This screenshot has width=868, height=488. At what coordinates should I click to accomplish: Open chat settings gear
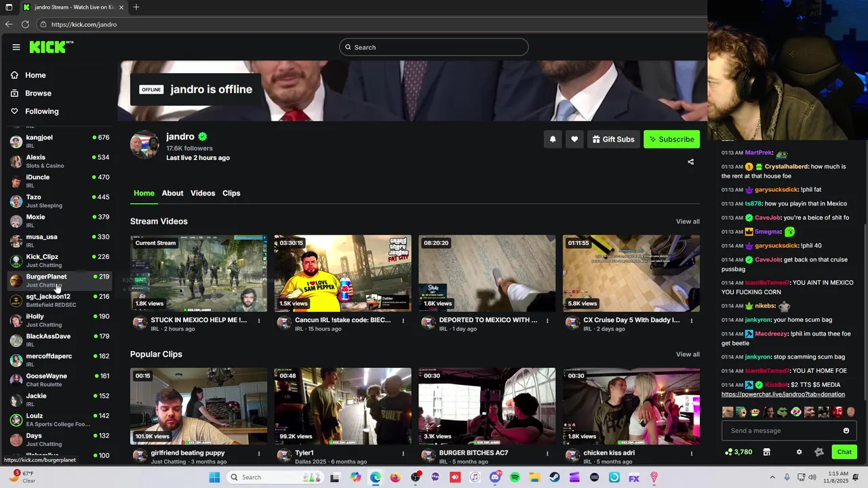coord(799,452)
